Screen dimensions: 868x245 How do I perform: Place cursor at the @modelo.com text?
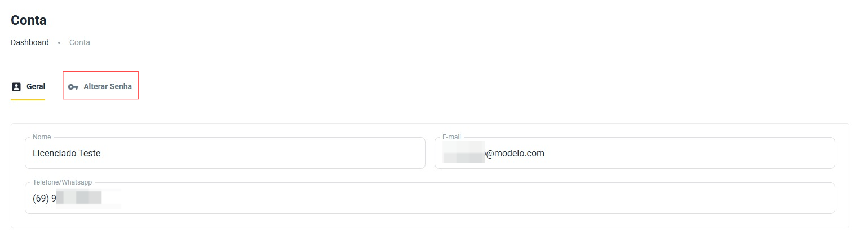516,153
